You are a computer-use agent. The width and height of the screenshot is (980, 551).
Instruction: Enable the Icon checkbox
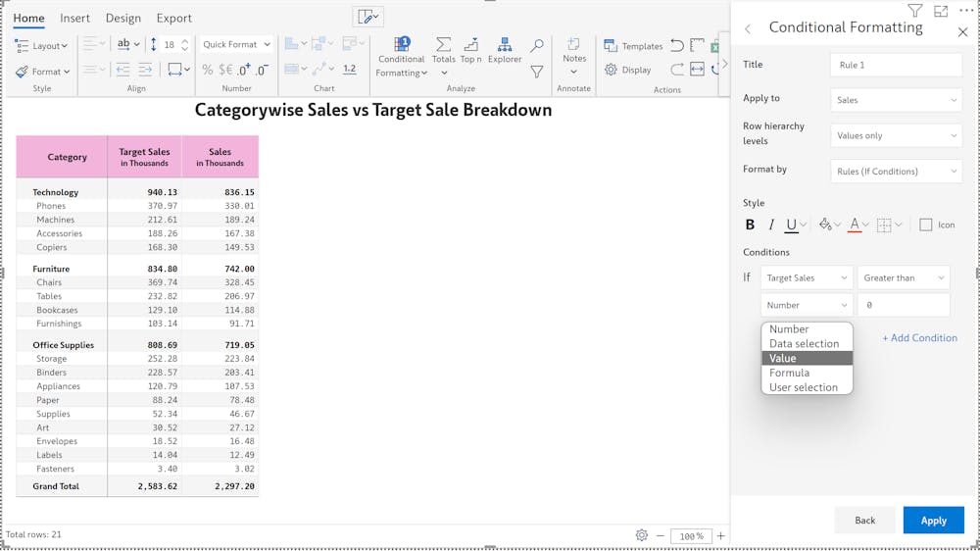coord(926,225)
